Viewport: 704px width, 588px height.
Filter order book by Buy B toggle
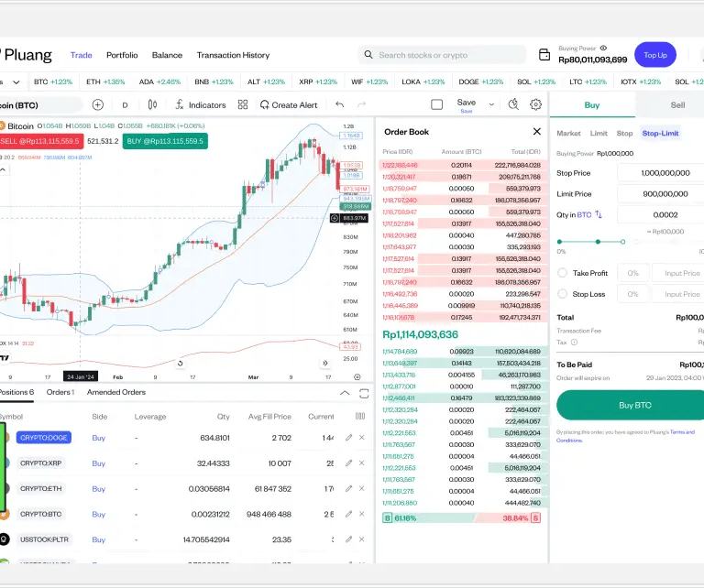click(388, 518)
